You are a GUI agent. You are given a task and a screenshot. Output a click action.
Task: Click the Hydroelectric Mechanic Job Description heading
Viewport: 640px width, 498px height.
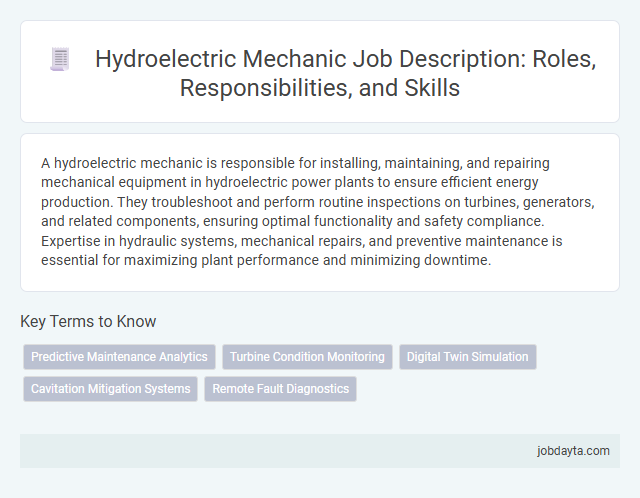[x=345, y=73]
